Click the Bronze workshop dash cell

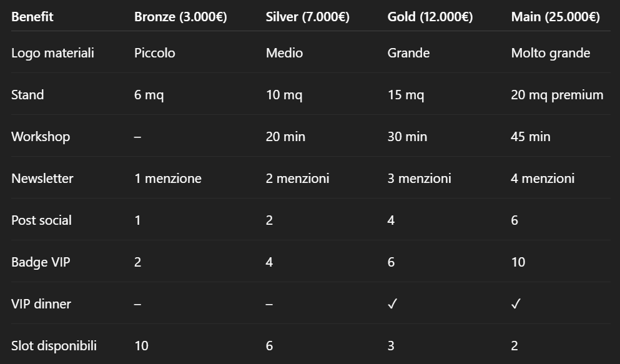point(137,137)
